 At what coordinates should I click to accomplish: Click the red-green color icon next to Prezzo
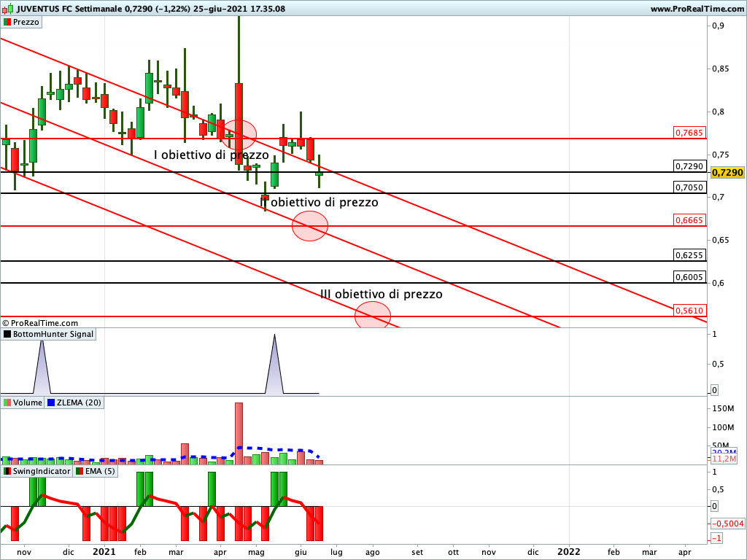click(x=7, y=22)
